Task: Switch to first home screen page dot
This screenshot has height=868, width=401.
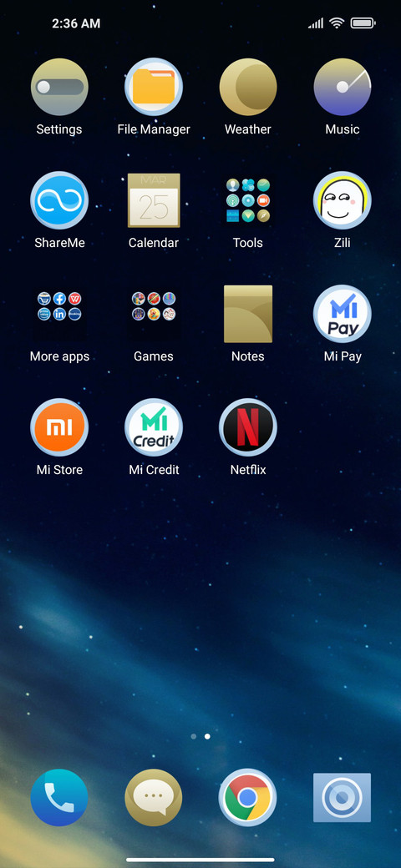Action: click(x=193, y=737)
